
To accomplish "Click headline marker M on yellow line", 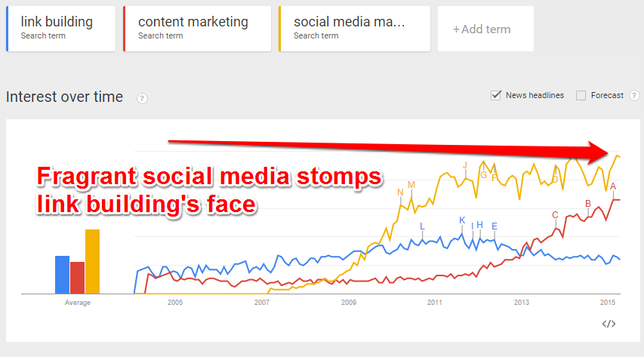I will coord(411,185).
